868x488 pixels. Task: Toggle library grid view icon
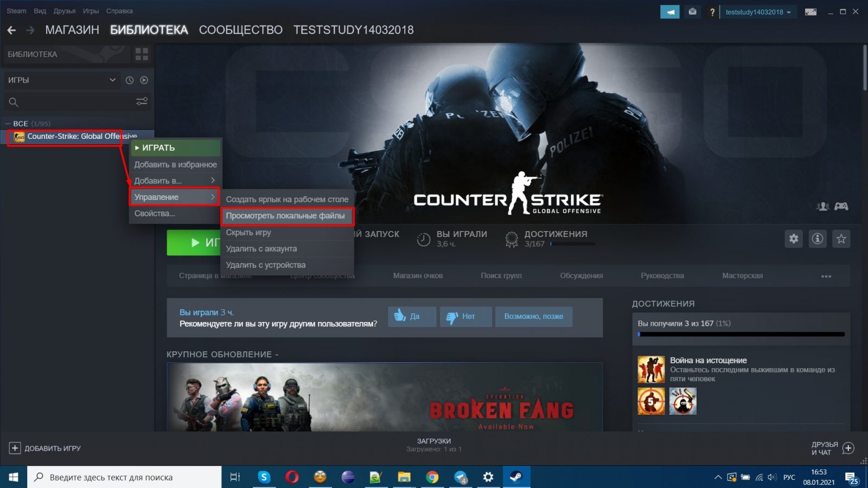(142, 54)
